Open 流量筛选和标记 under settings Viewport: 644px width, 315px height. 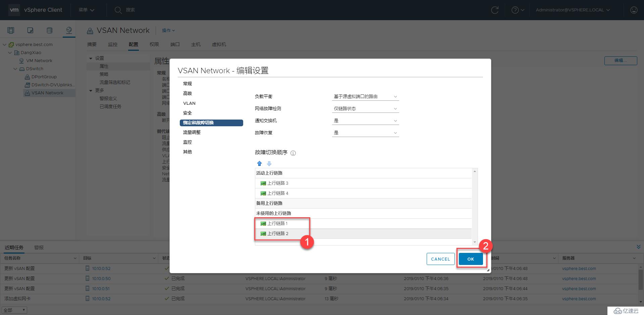[115, 82]
